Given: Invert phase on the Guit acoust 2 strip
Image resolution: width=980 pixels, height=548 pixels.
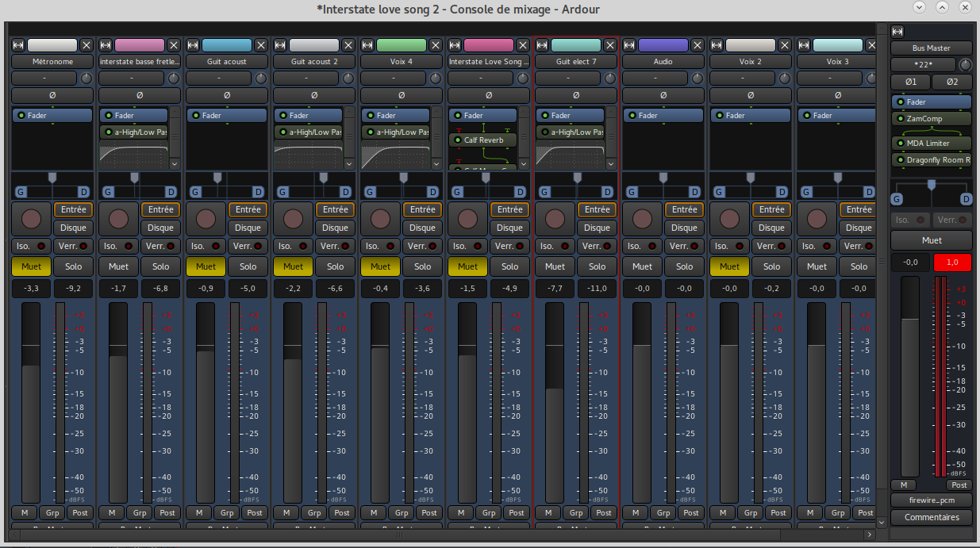Looking at the screenshot, I should [313, 95].
